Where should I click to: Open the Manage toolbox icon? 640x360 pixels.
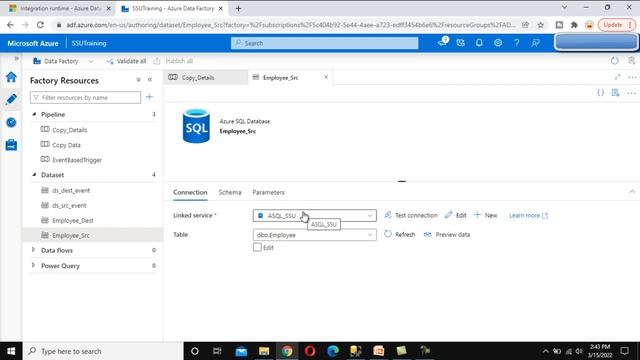[x=11, y=144]
